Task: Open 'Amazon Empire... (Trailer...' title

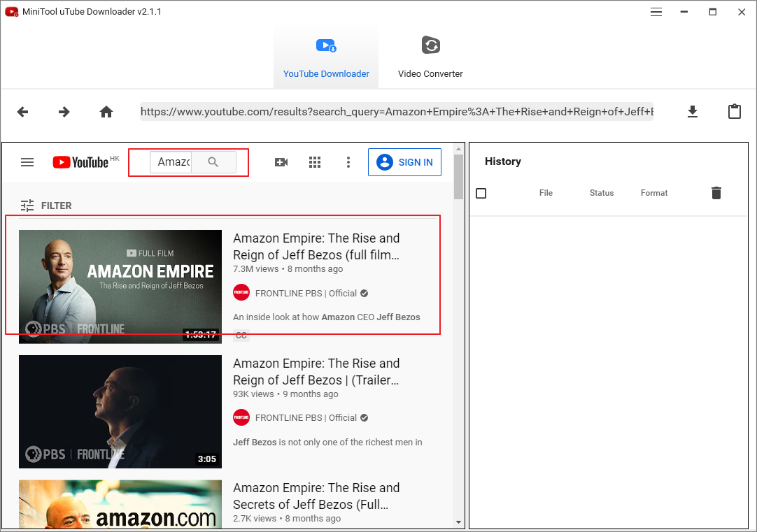Action: click(x=316, y=371)
